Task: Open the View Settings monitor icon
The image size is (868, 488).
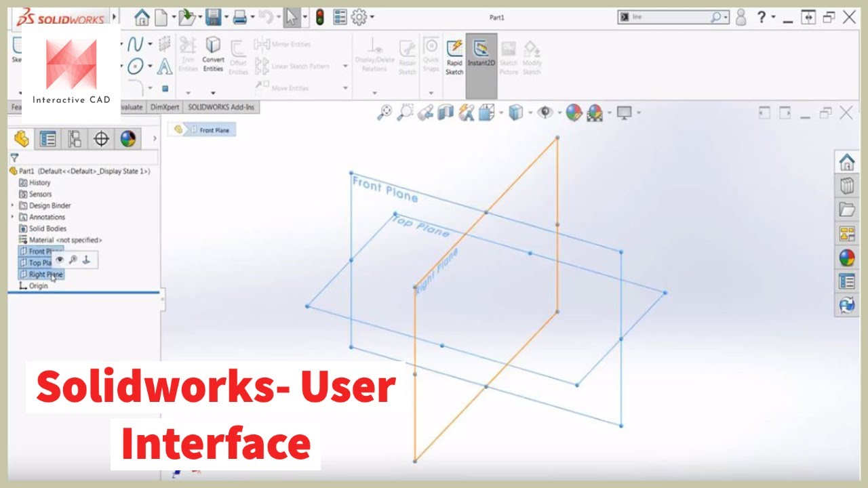Action: coord(624,113)
